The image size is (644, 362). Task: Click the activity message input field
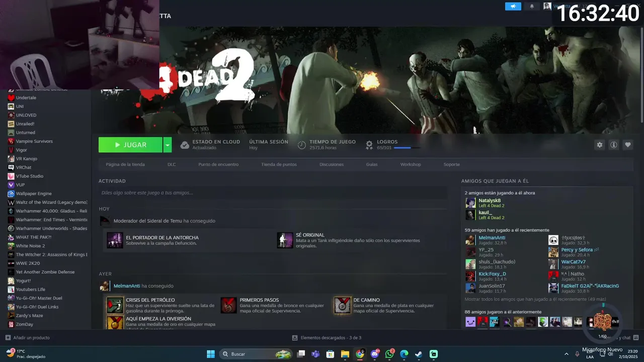[x=273, y=193]
